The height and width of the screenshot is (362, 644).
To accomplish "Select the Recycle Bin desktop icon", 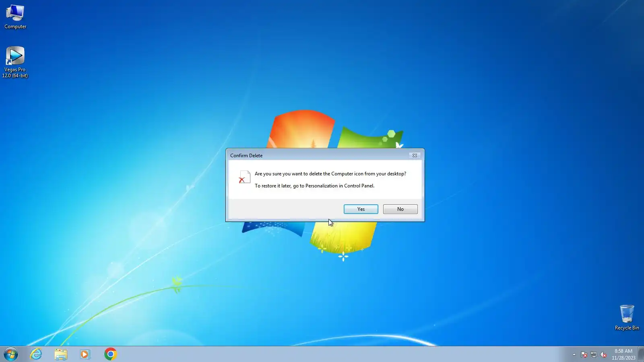I will (x=627, y=318).
